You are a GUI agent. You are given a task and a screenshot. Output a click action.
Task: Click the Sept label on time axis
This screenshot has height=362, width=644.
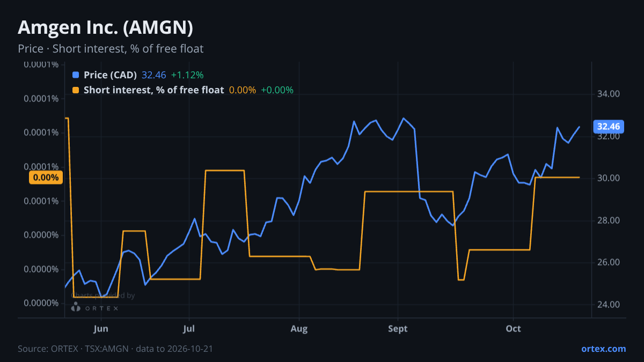pos(398,329)
